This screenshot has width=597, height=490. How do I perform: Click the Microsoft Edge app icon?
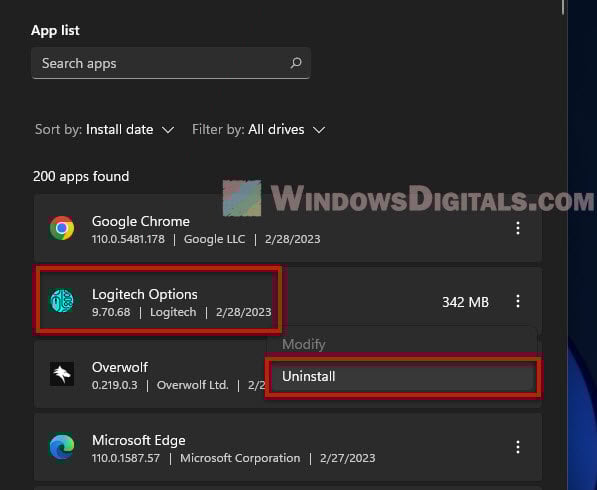[x=62, y=447]
